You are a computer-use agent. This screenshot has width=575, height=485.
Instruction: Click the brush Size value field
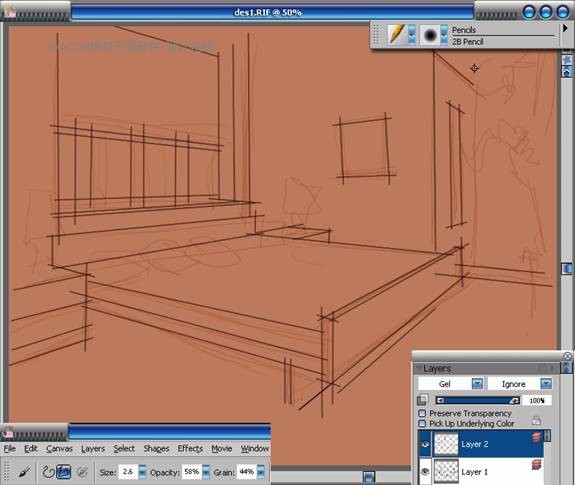click(128, 472)
